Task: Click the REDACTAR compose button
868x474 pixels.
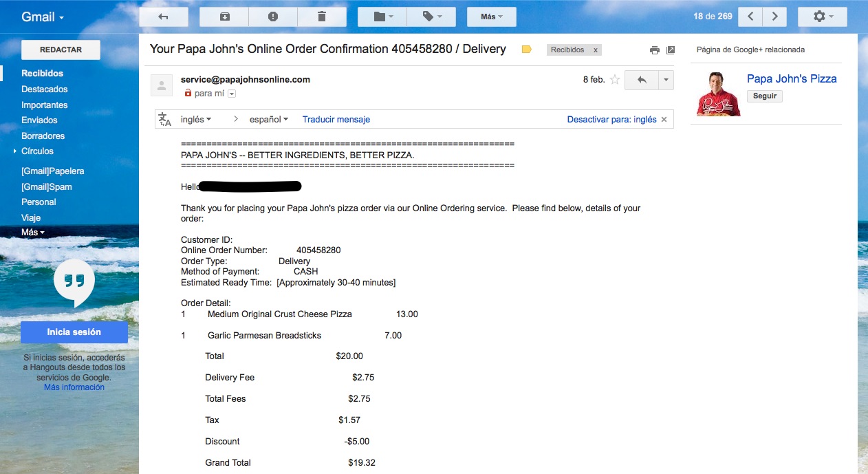Action: pos(61,50)
